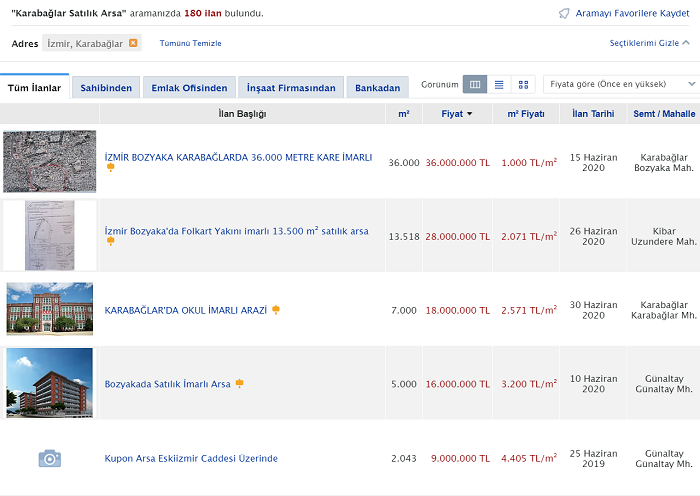Screen dimensions: 700x496
Task: Switch to the Bankadan tab
Action: tap(378, 88)
